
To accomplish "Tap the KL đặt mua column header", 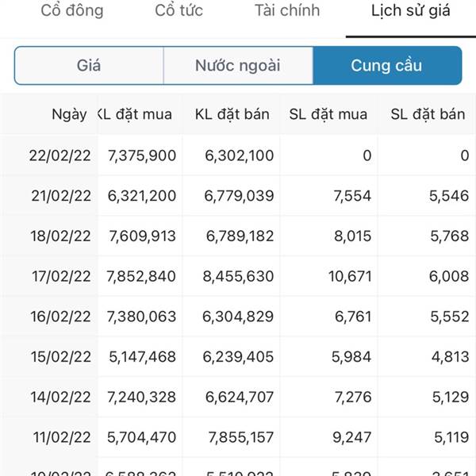I will tap(135, 114).
